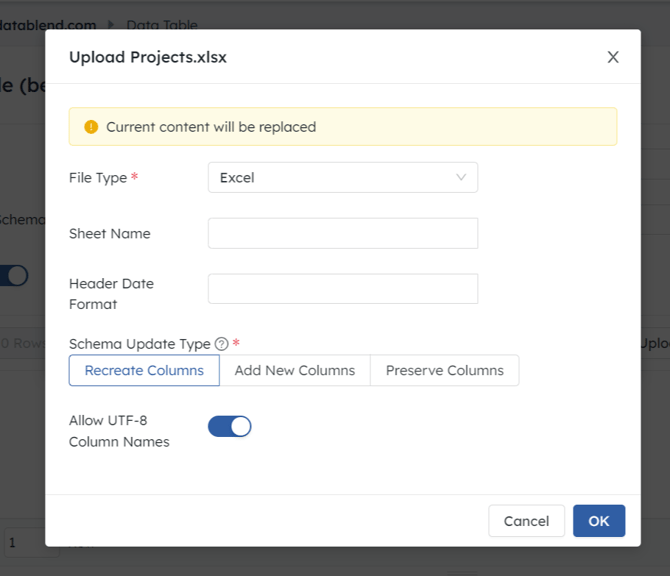Select Preserve Columns option
Viewport: 670px width, 576px height.
[445, 370]
